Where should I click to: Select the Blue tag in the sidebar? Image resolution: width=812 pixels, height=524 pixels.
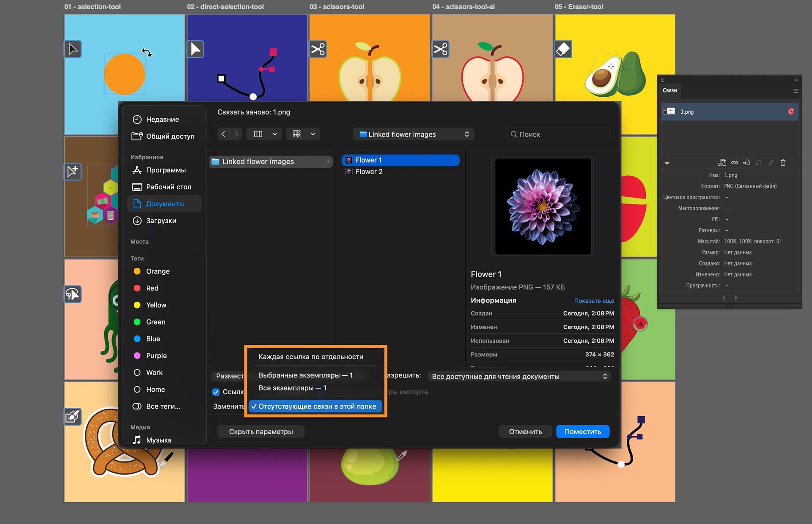tap(146, 339)
